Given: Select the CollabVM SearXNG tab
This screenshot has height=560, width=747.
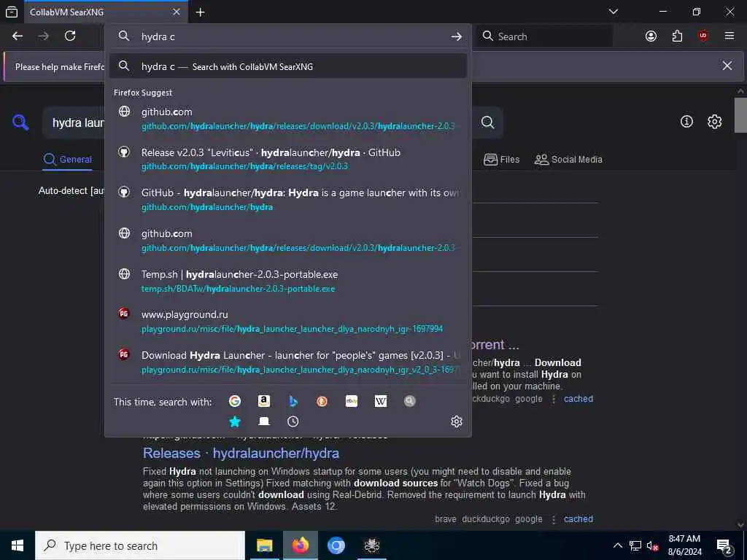Looking at the screenshot, I should pyautogui.click(x=106, y=12).
